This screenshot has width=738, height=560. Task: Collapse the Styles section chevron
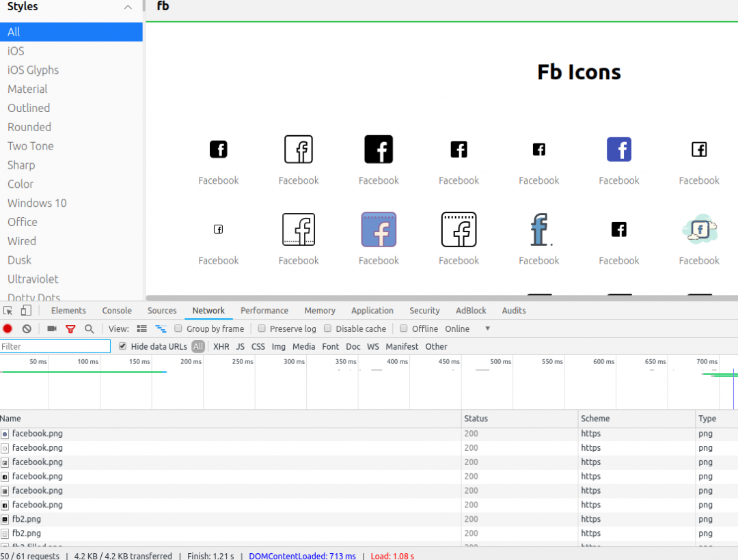(128, 7)
